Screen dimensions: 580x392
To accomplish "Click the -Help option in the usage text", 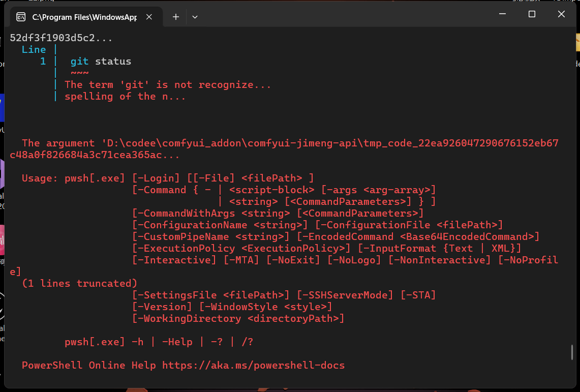I will tap(177, 342).
